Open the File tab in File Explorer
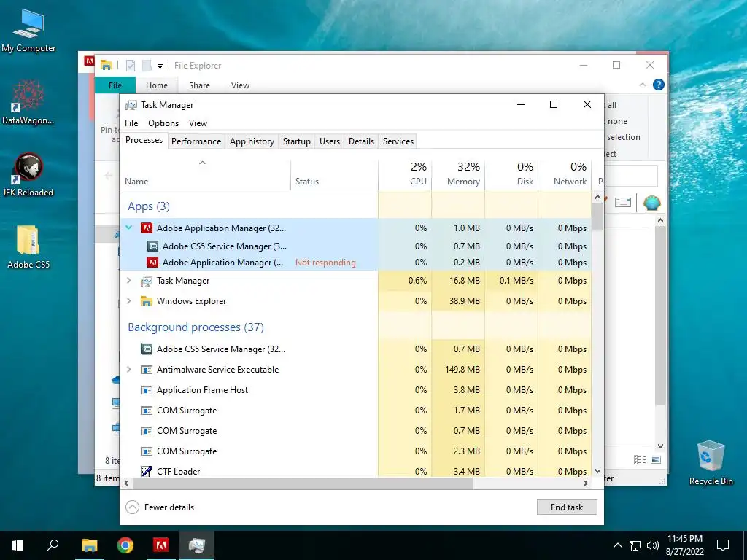The width and height of the screenshot is (747, 560). pyautogui.click(x=115, y=85)
